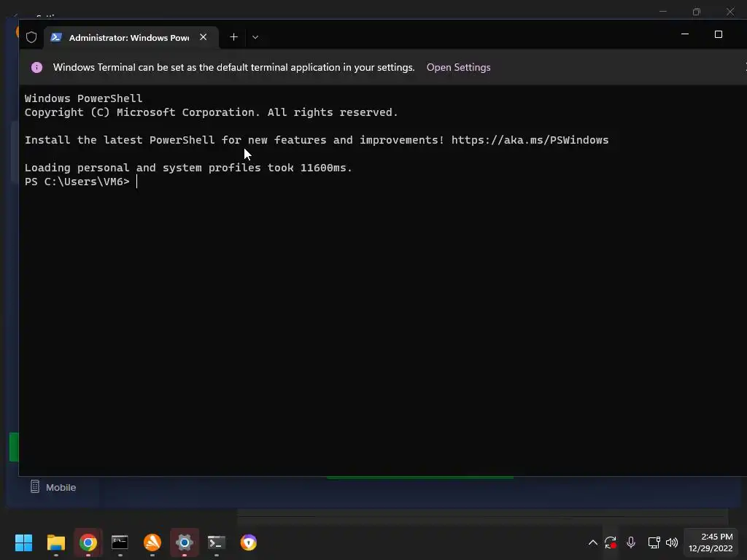Click the microphone tray icon

pos(631,542)
